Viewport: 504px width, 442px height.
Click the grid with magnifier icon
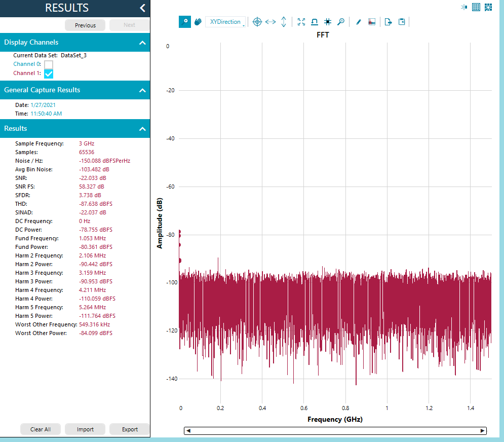point(488,7)
